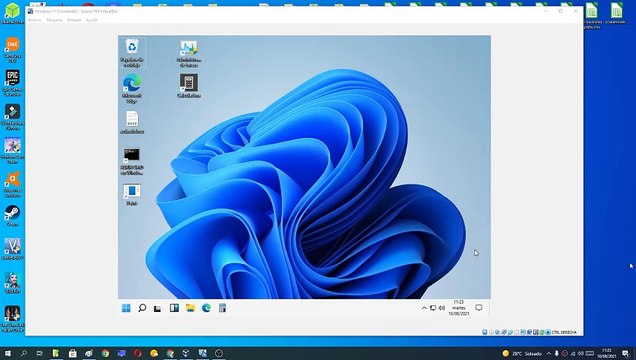Screen dimensions: 636x360
Task: Open the weather widget showing 28°C Soleado
Action: coord(522,354)
